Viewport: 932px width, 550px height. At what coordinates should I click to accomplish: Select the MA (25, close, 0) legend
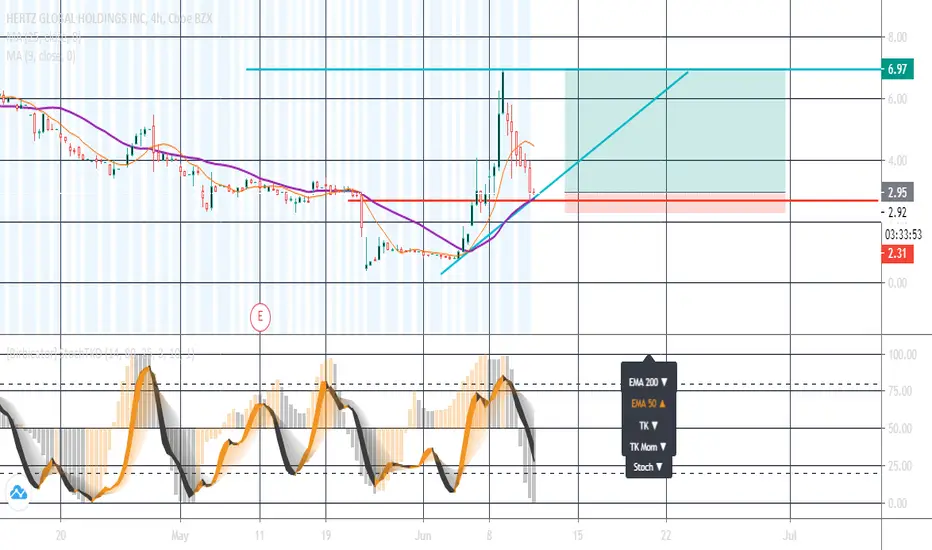click(43, 37)
